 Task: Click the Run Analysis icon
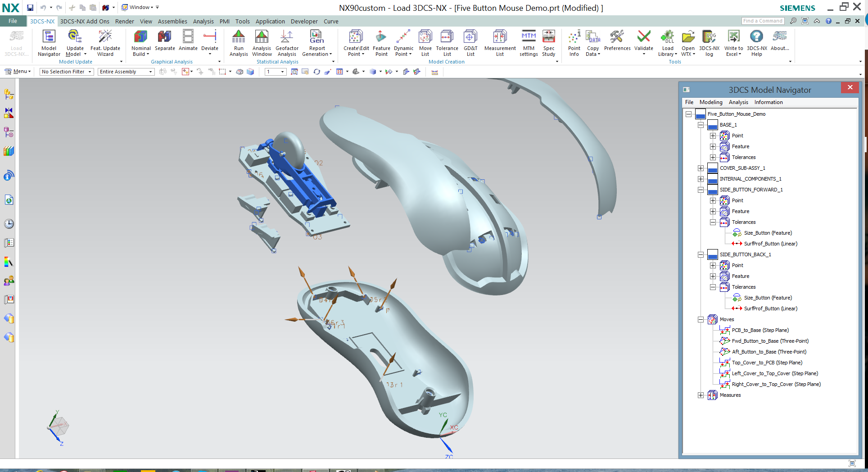click(x=239, y=43)
